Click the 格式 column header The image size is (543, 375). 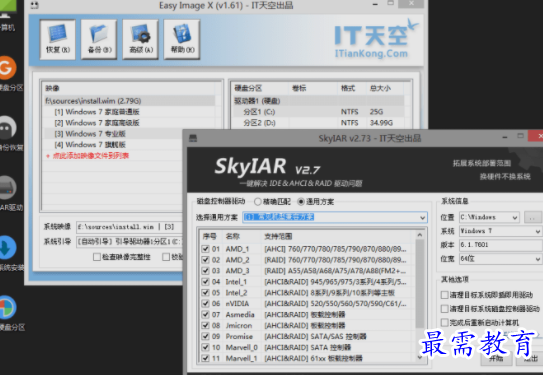pyautogui.click(x=351, y=88)
